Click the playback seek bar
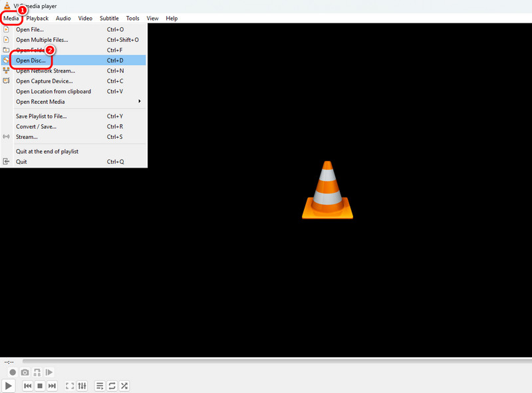Screen dimensions: 532x393 (277, 362)
